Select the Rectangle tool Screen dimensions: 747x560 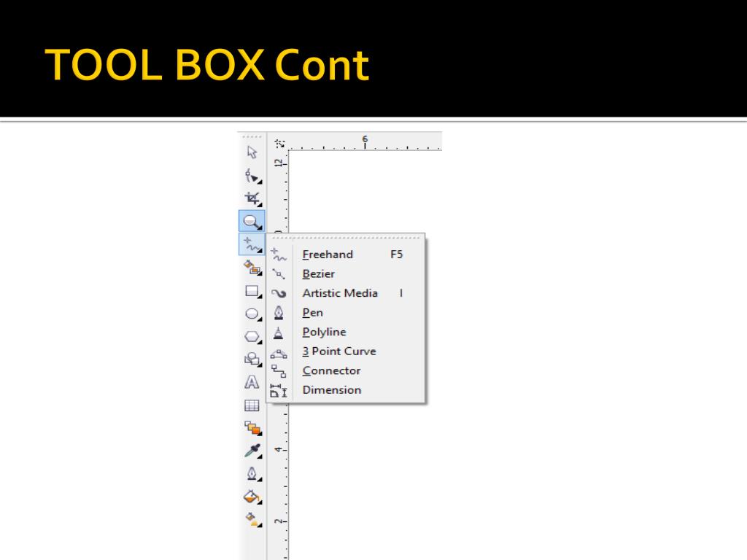pos(252,291)
